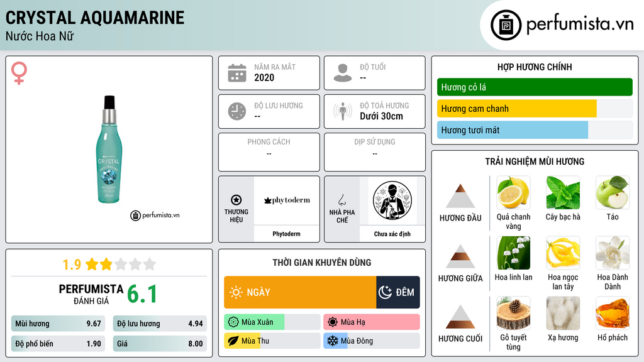Click the Perfumista score 6.1
This screenshot has height=362, width=644.
pos(142,294)
